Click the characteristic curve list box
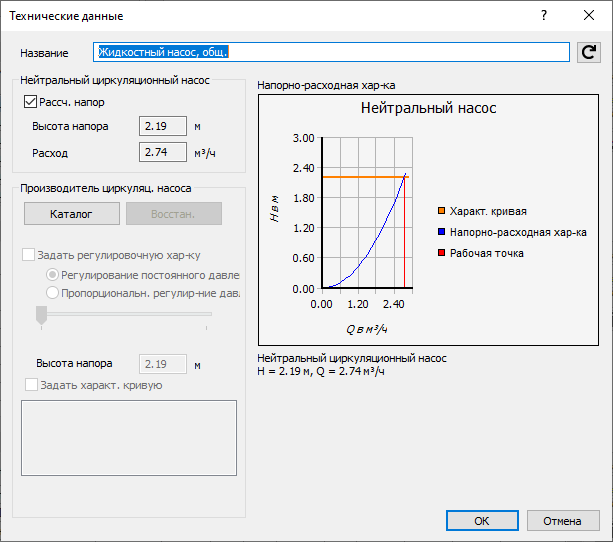Screen dimensions: 613x542 click(x=129, y=438)
